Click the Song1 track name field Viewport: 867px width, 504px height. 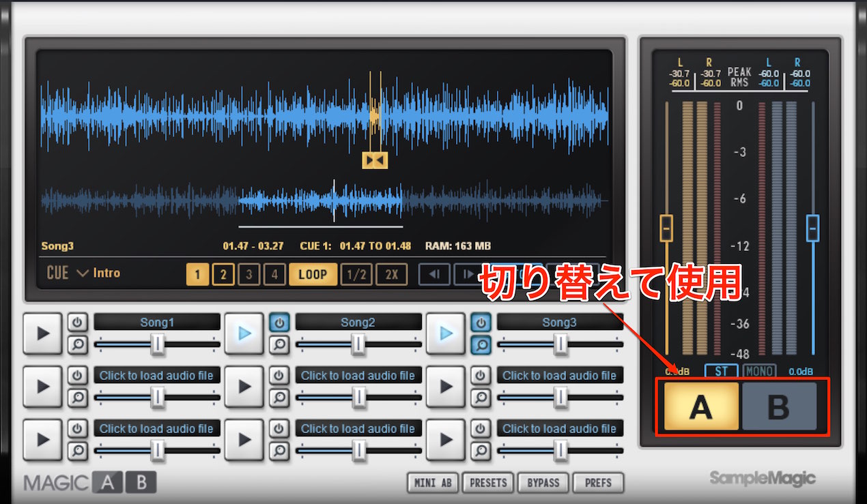pyautogui.click(x=157, y=323)
